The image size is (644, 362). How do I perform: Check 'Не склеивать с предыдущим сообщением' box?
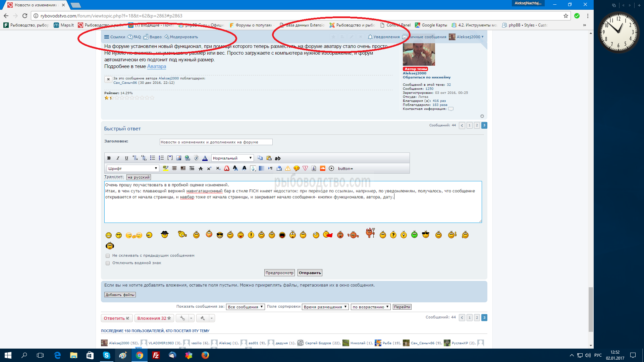point(108,256)
